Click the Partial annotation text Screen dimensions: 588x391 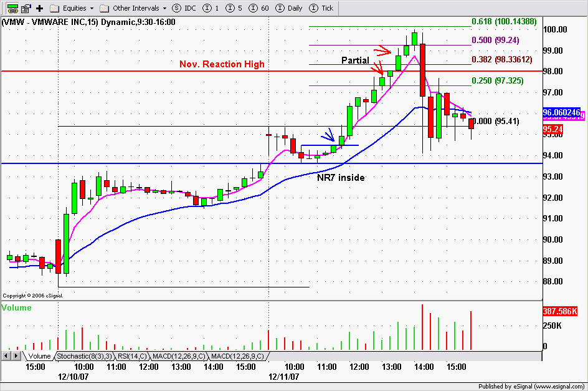pyautogui.click(x=355, y=60)
